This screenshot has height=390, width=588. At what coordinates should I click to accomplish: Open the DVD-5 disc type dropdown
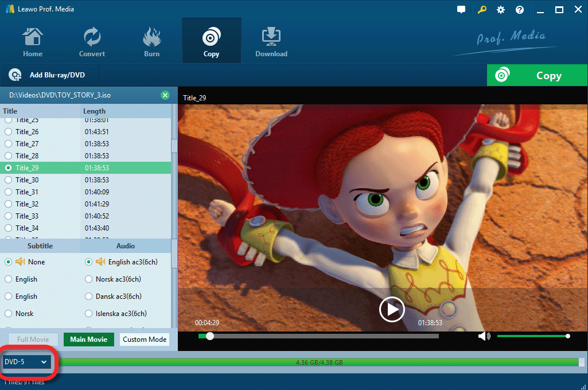[26, 362]
